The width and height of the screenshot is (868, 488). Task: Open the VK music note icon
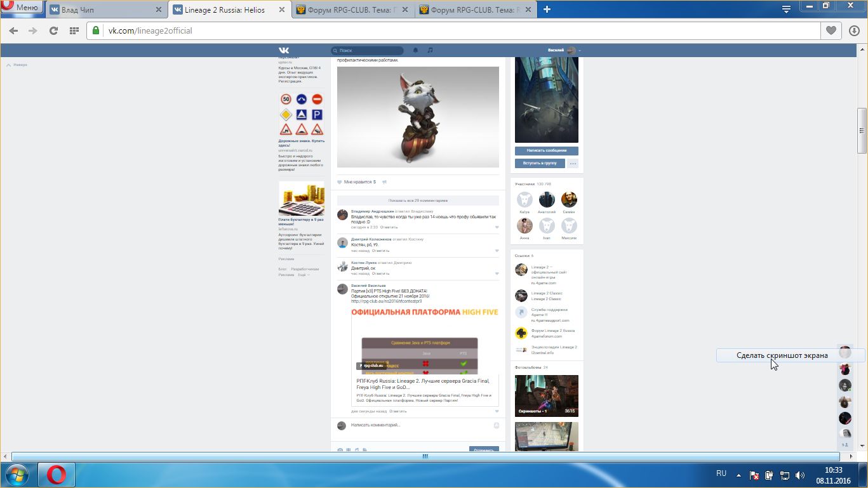click(x=430, y=50)
